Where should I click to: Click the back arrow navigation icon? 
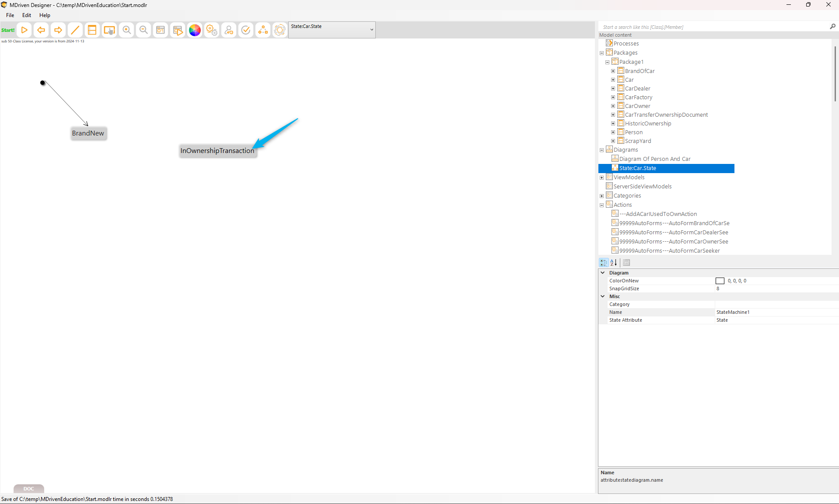tap(41, 30)
